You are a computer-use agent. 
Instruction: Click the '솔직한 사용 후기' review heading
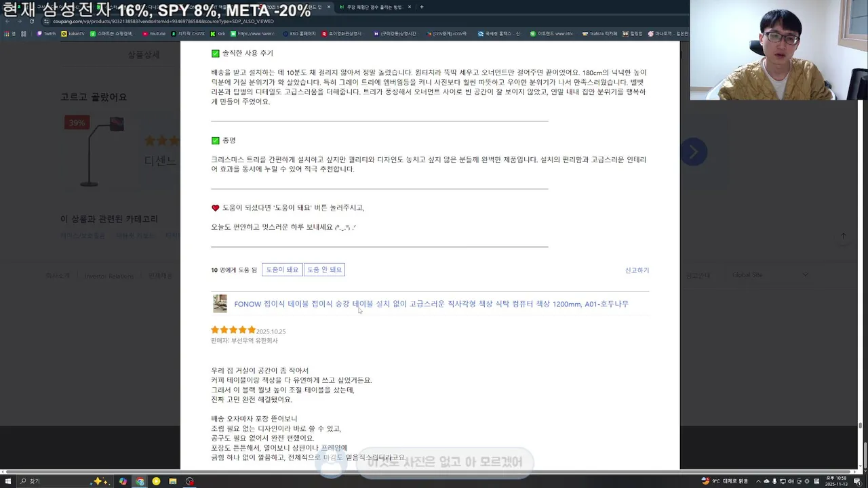pyautogui.click(x=248, y=53)
